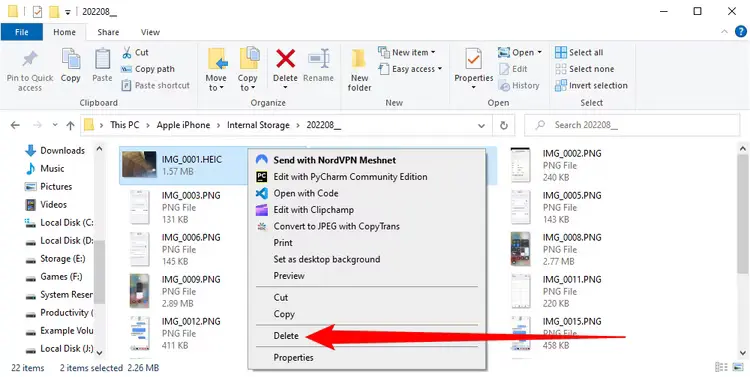Select Local Disk (J:) drive
The image size is (750, 377).
[58, 349]
